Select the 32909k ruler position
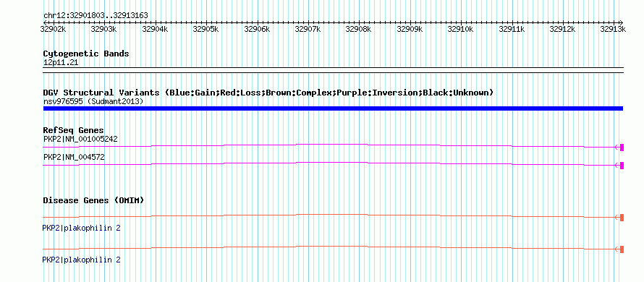Viewport: 644px width, 282px height. [x=410, y=29]
